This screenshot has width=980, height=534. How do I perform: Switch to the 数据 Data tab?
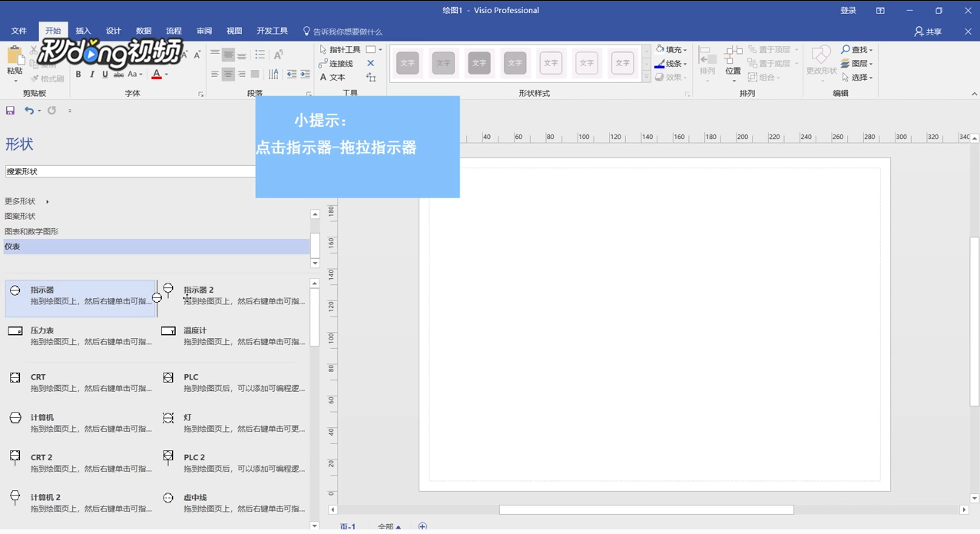click(144, 31)
